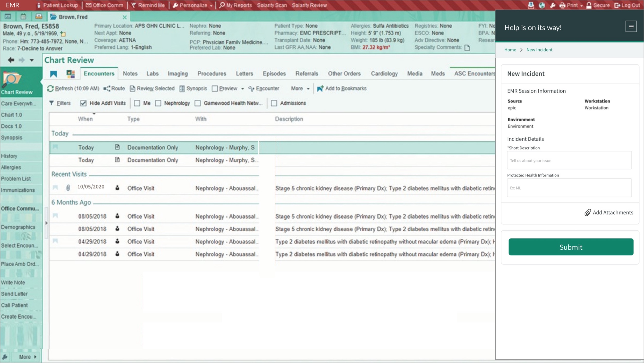The image size is (644, 363).
Task: Expand the More dropdown in toolbar
Action: pyautogui.click(x=300, y=88)
